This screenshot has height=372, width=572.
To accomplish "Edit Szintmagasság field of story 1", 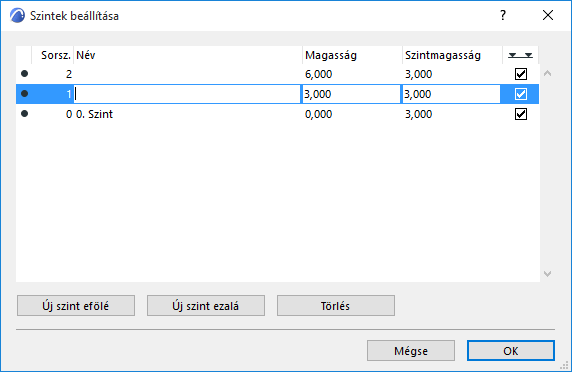I will coord(451,94).
